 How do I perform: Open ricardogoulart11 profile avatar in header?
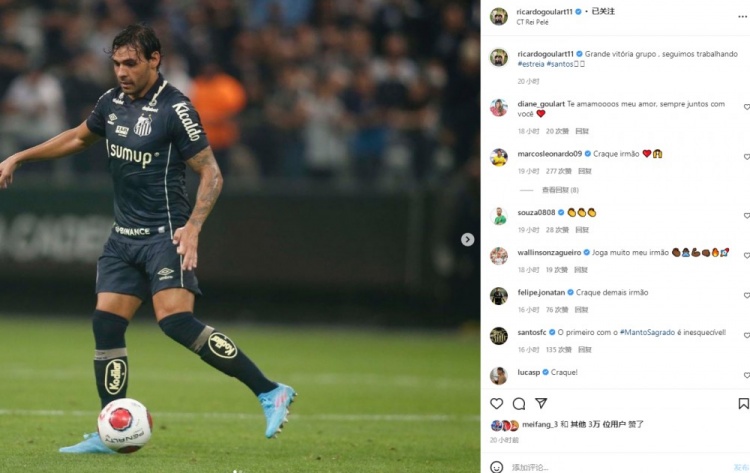click(498, 17)
